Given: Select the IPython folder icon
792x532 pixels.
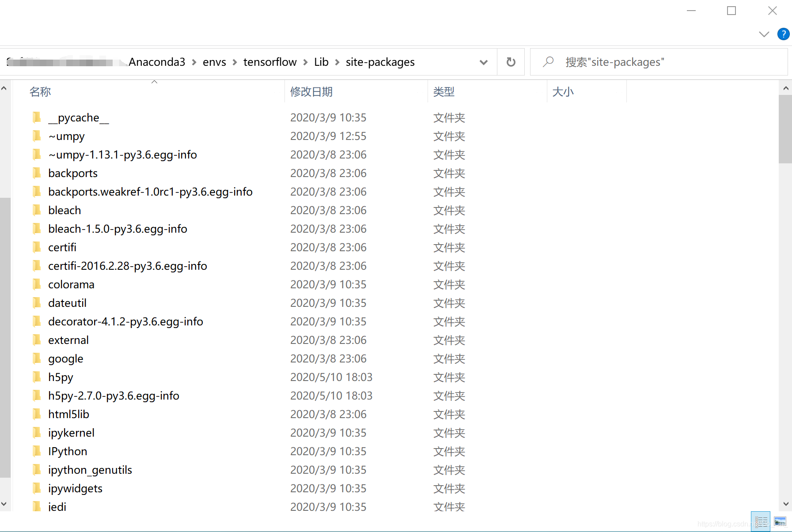Looking at the screenshot, I should (x=37, y=451).
